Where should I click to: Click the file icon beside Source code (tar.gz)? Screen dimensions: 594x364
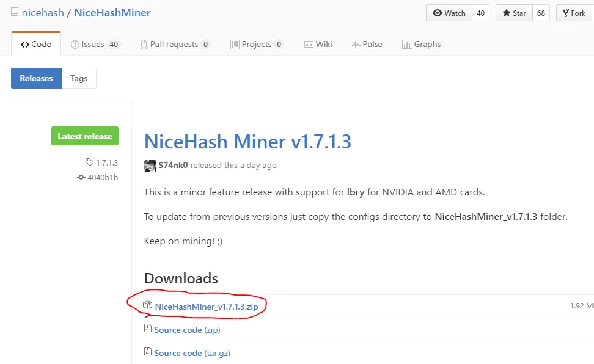pos(148,351)
